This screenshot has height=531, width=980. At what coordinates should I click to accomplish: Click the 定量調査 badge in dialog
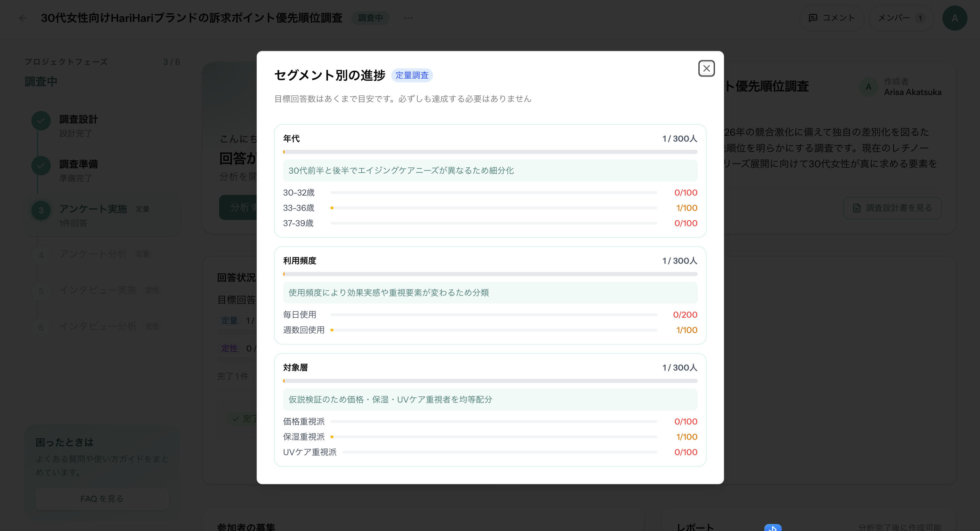click(412, 76)
